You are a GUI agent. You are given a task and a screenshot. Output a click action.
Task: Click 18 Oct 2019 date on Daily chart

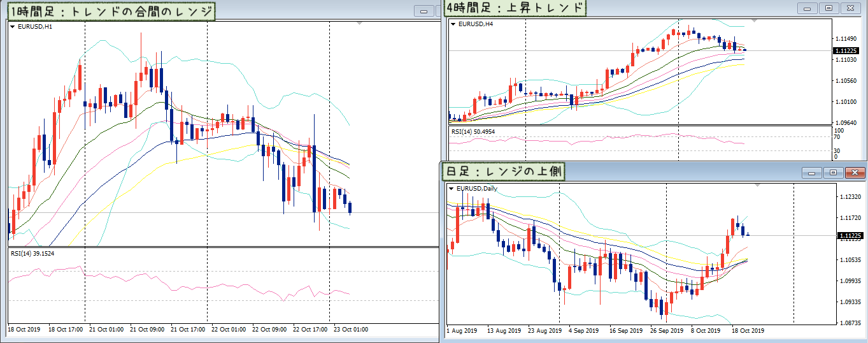point(748,331)
